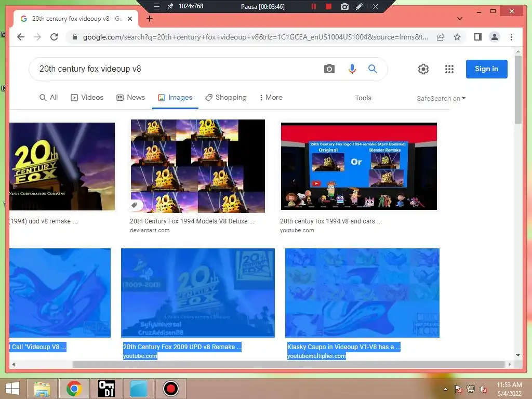
Task: Open Windows Start menu
Action: point(12,389)
